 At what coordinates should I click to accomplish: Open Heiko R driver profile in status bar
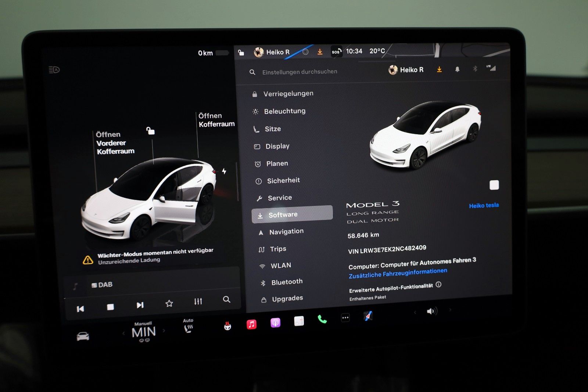[x=272, y=52]
